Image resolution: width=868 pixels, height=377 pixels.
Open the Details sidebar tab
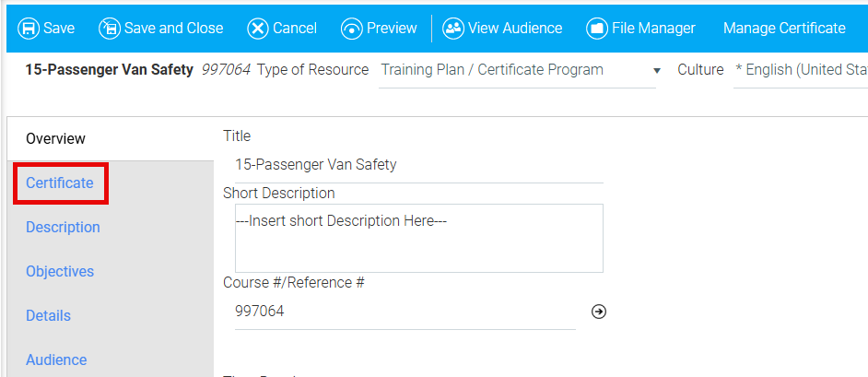(x=48, y=316)
